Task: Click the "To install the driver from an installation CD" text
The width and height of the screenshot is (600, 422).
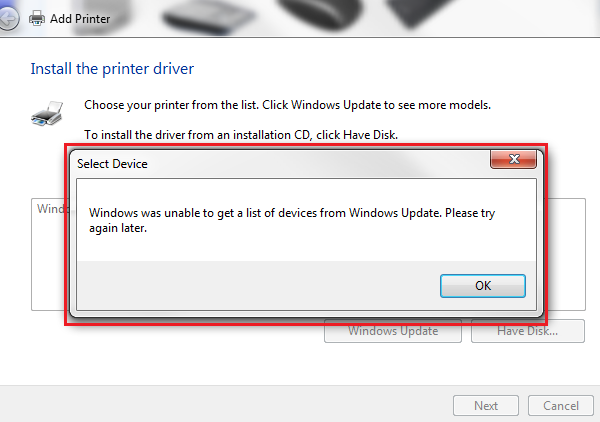Action: 241,135
